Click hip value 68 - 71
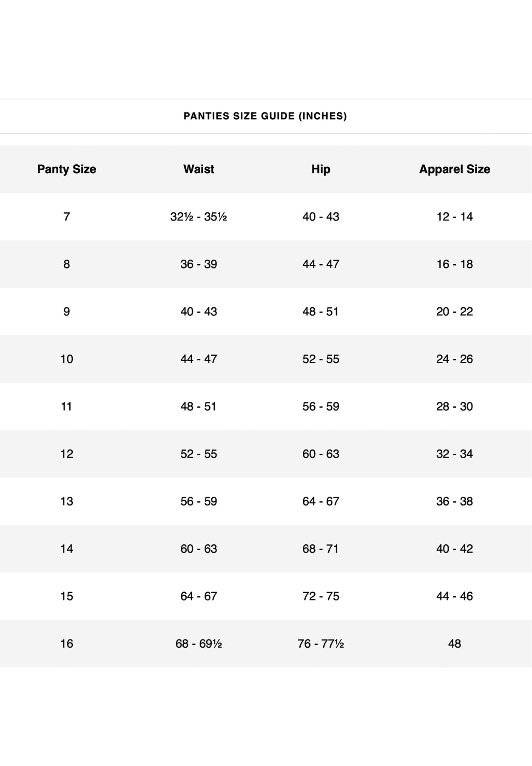The image size is (532, 766). click(321, 549)
